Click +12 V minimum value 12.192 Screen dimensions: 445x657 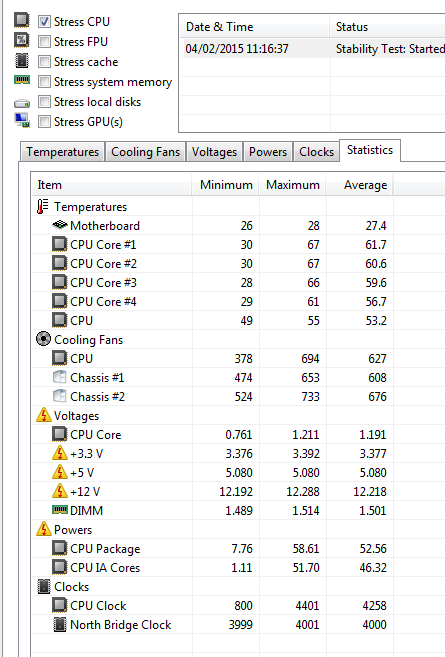click(x=236, y=491)
